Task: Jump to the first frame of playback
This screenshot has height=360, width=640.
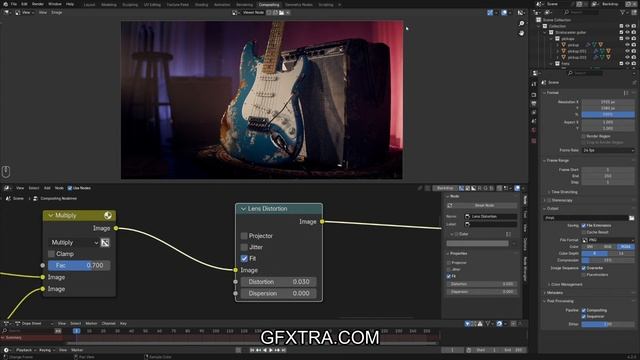Action: pos(252,350)
